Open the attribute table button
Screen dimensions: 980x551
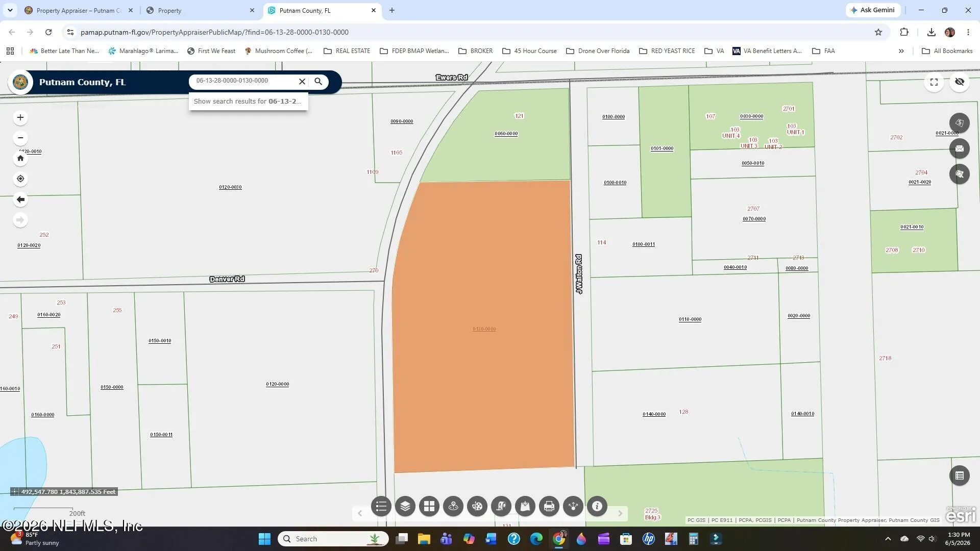pos(960,475)
